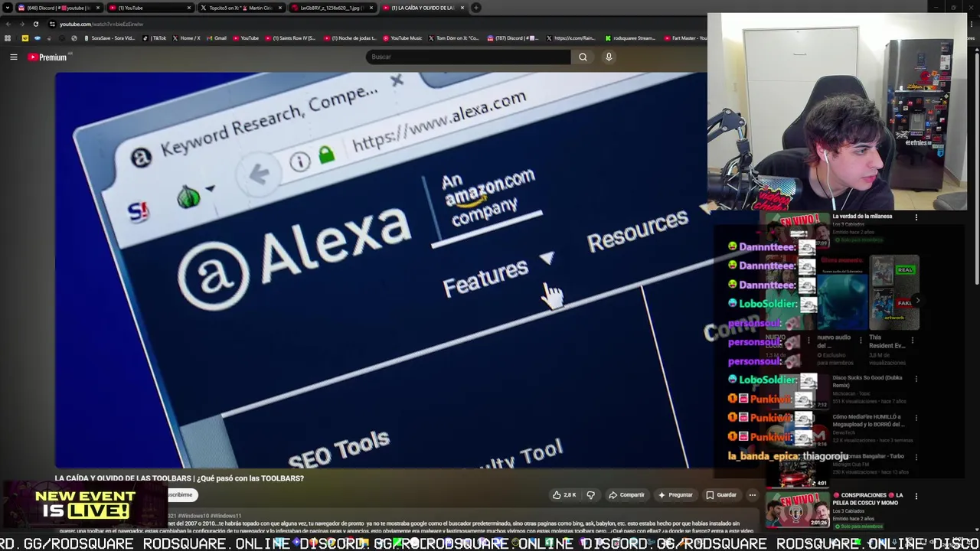The image size is (980, 551).
Task: Open options for 'Thomas Bangalter - Turbo'
Action: point(916,457)
